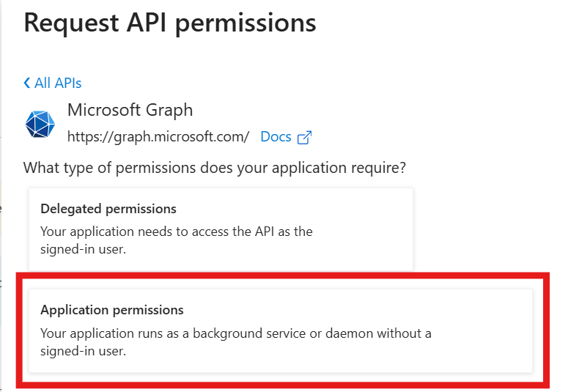Click the external link icon next to Docs
Viewport: 579px width, 392px height.
point(305,137)
